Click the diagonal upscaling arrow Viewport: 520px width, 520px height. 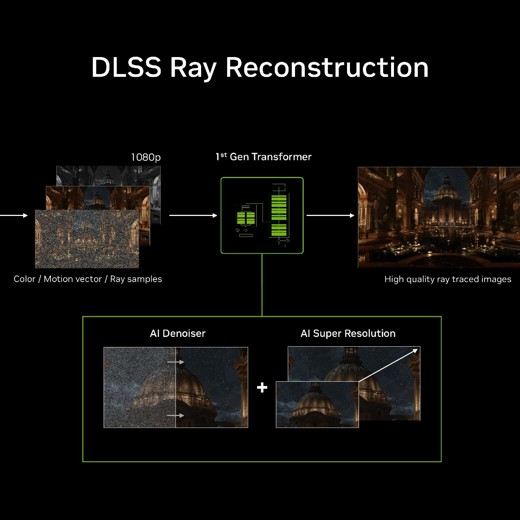coord(388,365)
